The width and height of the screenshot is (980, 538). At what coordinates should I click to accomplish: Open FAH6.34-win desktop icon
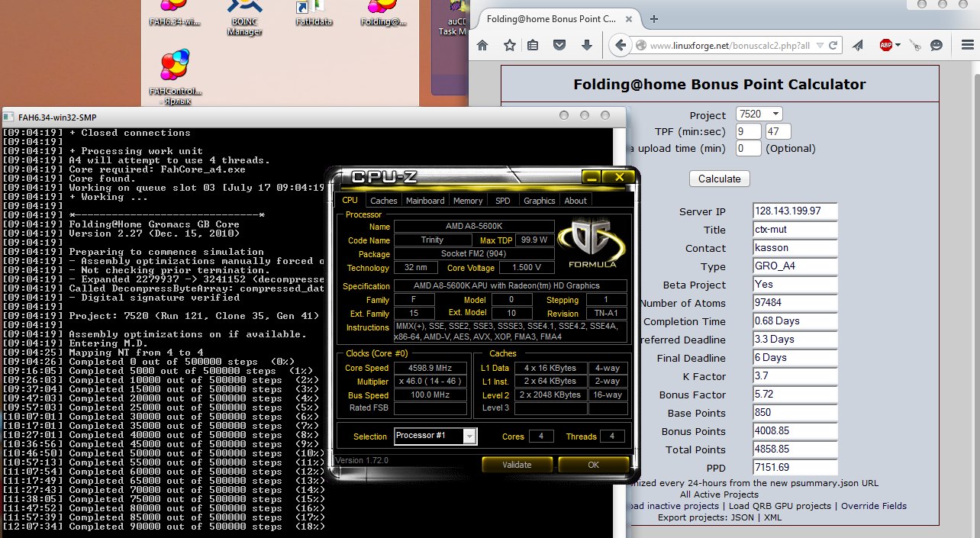tap(176, 14)
